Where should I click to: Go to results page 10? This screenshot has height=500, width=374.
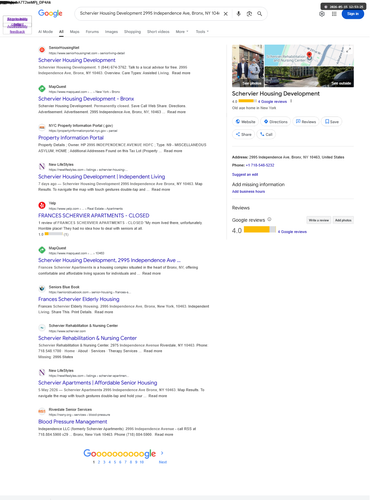click(x=142, y=462)
